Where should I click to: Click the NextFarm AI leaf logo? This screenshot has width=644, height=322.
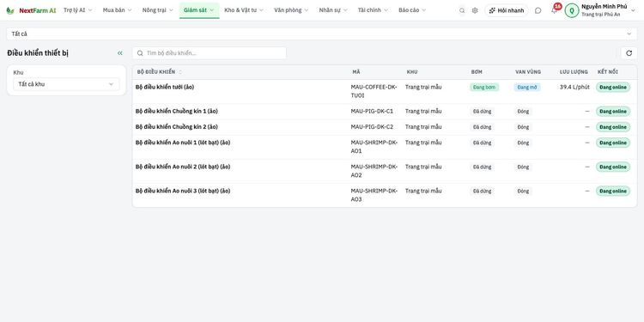coord(9,10)
